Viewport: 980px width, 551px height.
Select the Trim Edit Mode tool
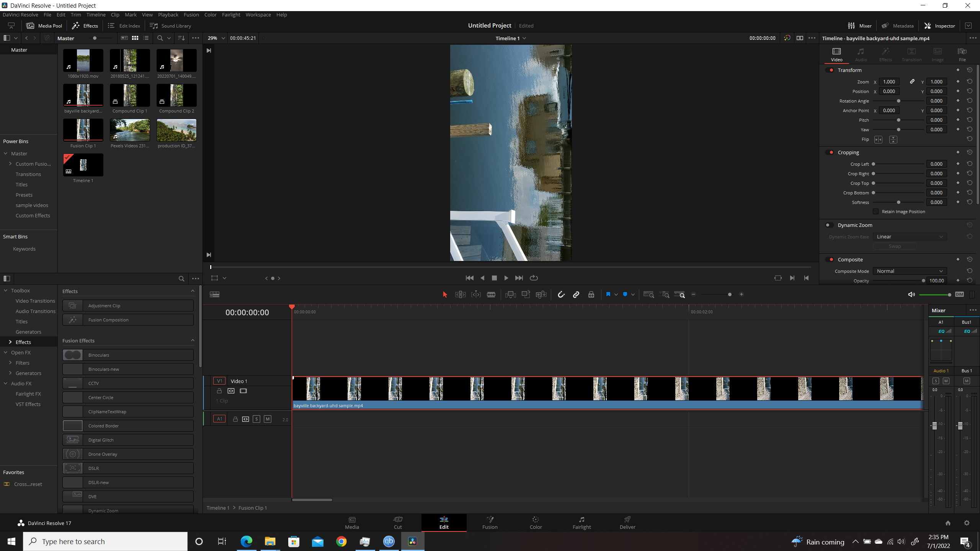pyautogui.click(x=460, y=294)
